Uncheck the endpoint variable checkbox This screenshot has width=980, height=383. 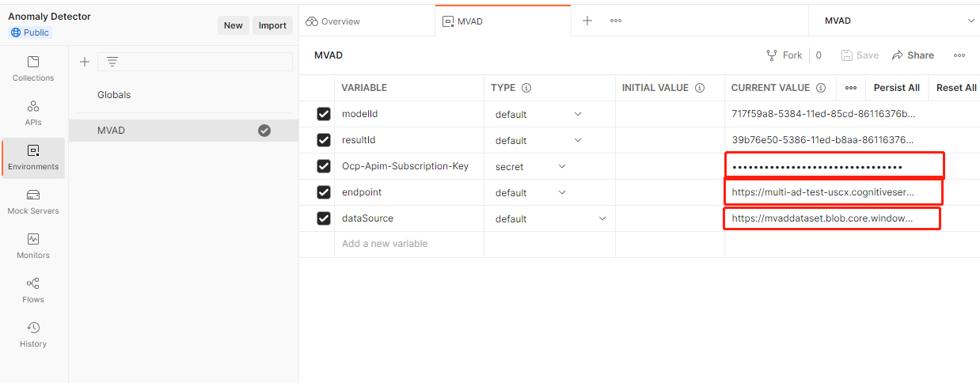point(324,192)
